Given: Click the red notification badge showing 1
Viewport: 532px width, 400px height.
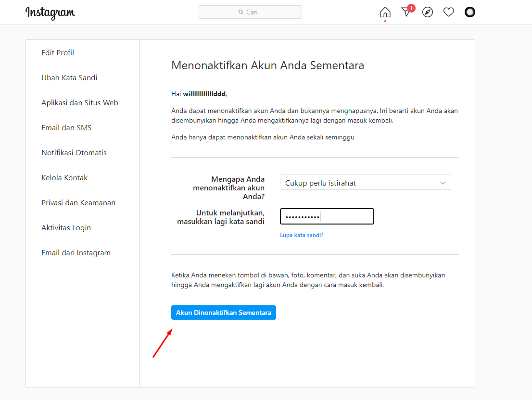Looking at the screenshot, I should click(x=411, y=8).
